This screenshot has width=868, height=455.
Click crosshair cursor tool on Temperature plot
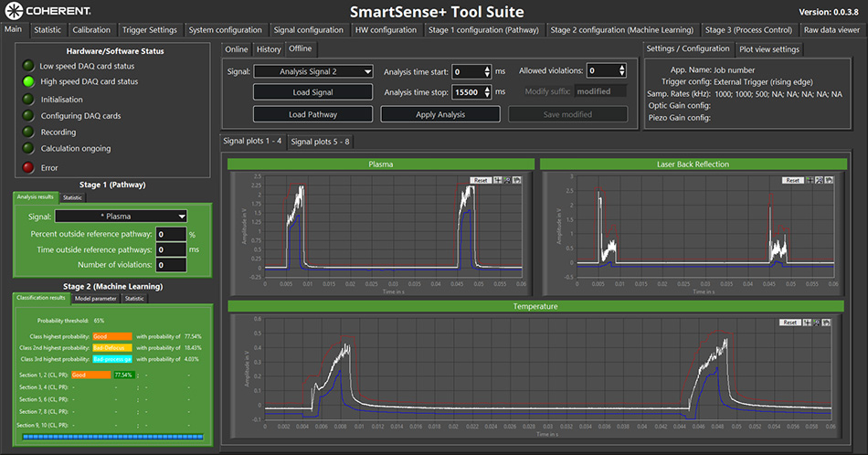coord(808,323)
